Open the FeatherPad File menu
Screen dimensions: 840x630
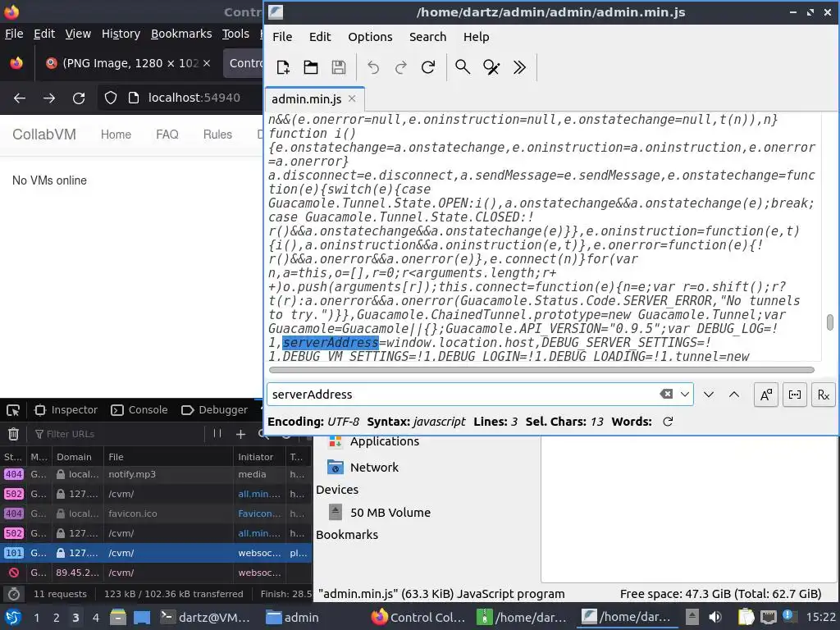point(282,37)
